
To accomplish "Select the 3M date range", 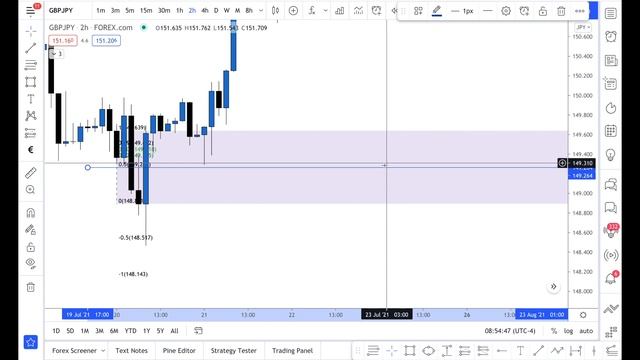I will (99, 331).
